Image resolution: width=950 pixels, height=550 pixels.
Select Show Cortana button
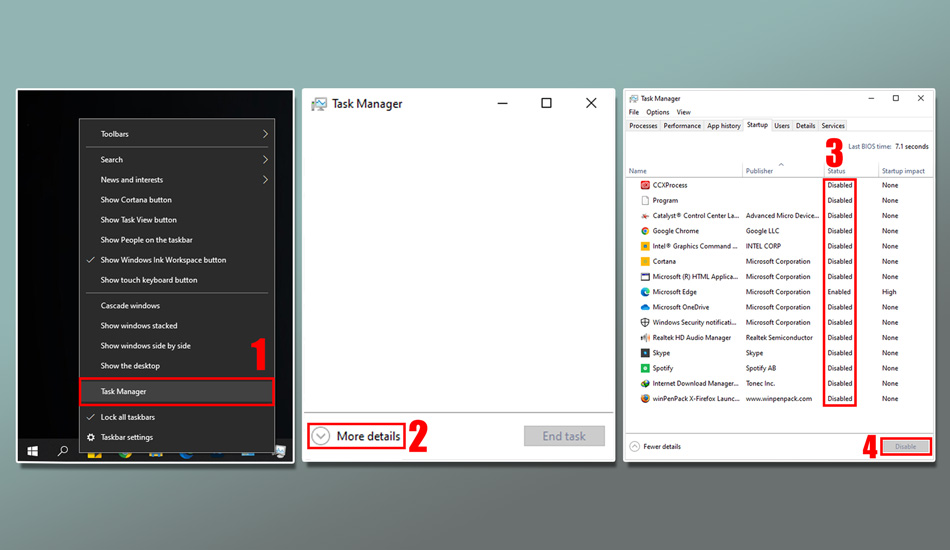tap(136, 199)
